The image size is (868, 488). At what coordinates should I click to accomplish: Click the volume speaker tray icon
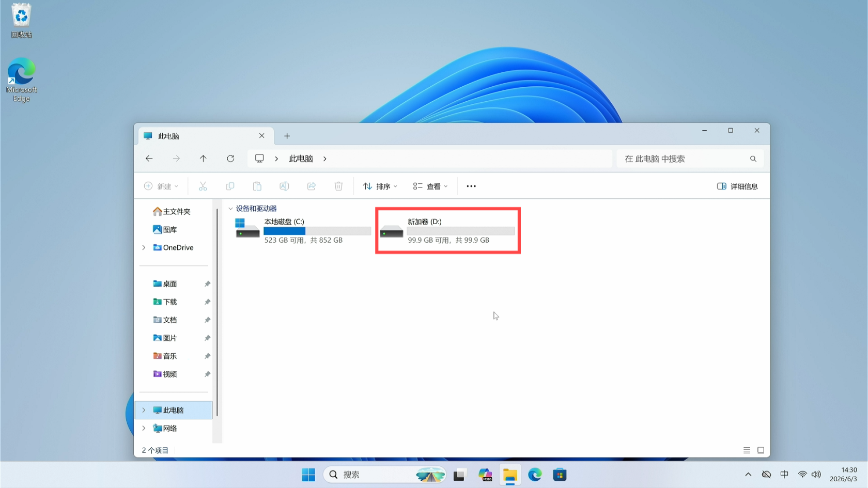816,475
